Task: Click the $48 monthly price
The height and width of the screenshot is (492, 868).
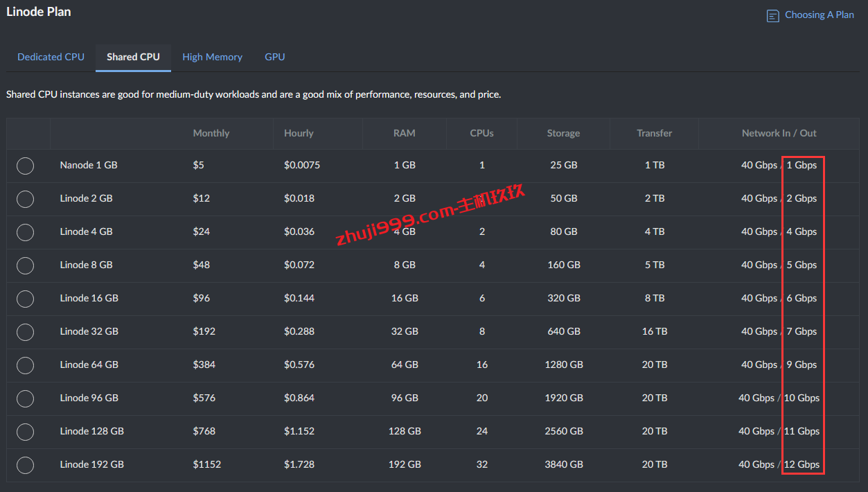Action: pos(202,265)
